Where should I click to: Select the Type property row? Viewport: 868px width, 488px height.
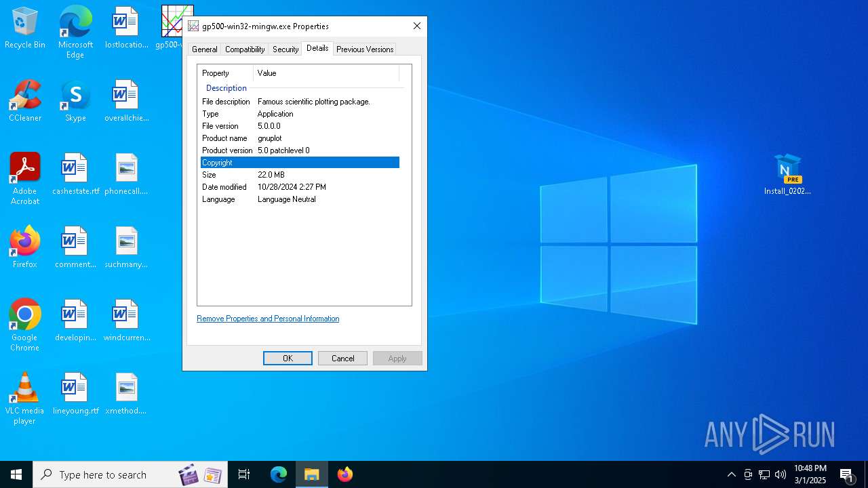300,114
